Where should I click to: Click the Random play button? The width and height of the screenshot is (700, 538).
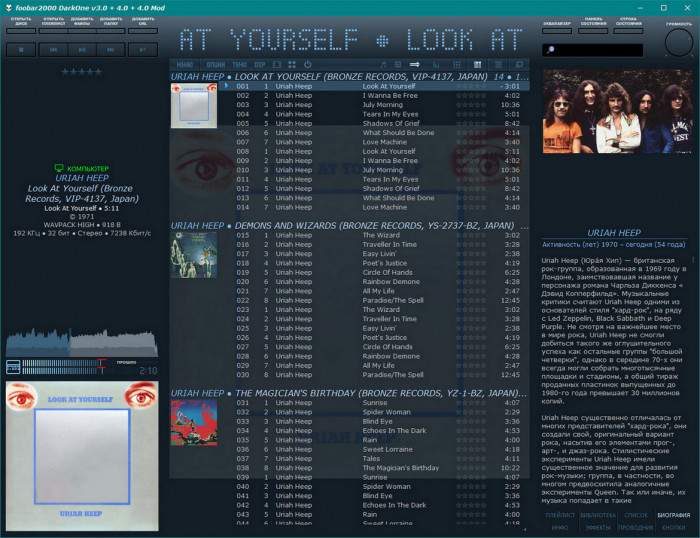coord(143,50)
